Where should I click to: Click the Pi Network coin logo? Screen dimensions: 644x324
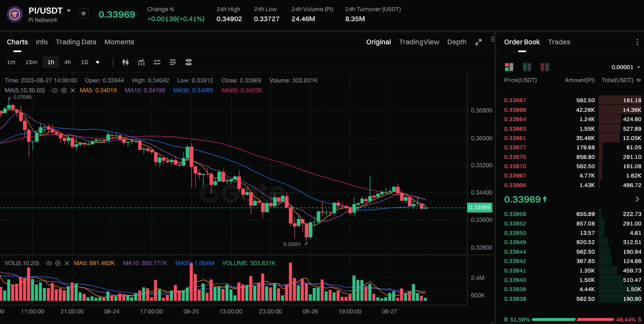tap(15, 14)
